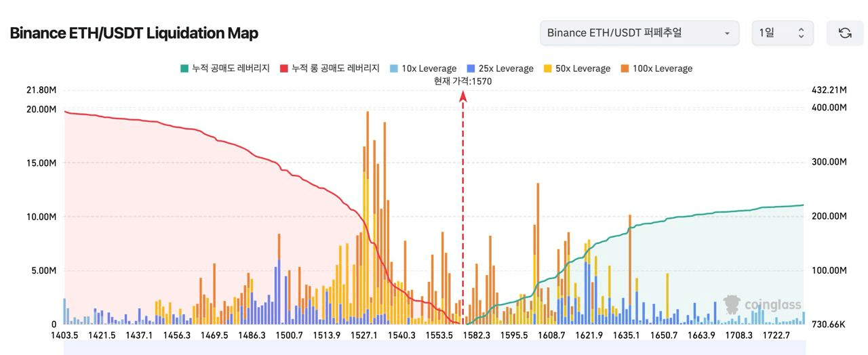
Task: Toggle the 누적 롱 공매도 레버리지 legend item
Action: point(329,68)
